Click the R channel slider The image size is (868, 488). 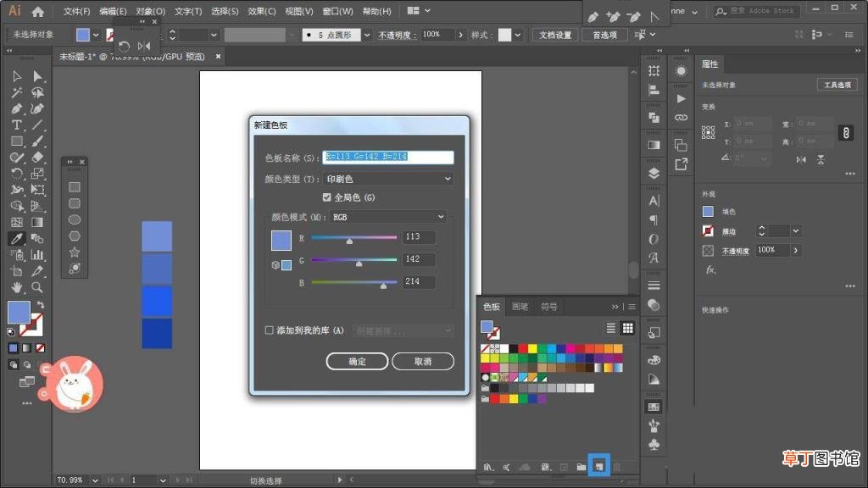[354, 238]
